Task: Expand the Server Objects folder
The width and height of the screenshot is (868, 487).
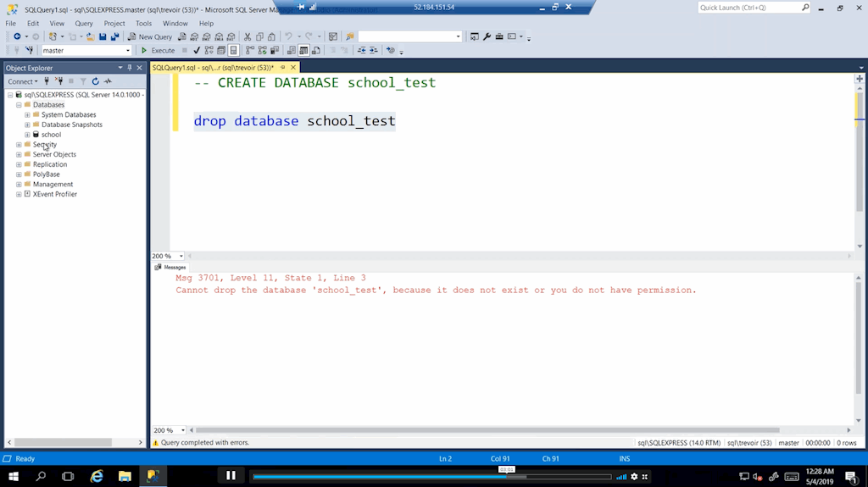Action: 19,154
